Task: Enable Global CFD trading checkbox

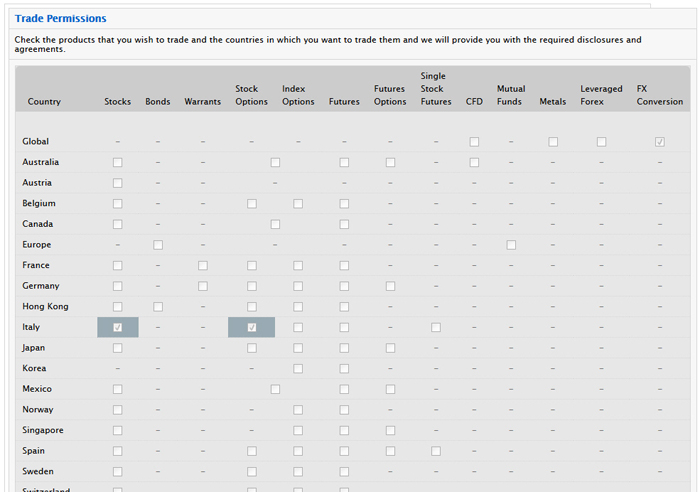Action: point(474,142)
